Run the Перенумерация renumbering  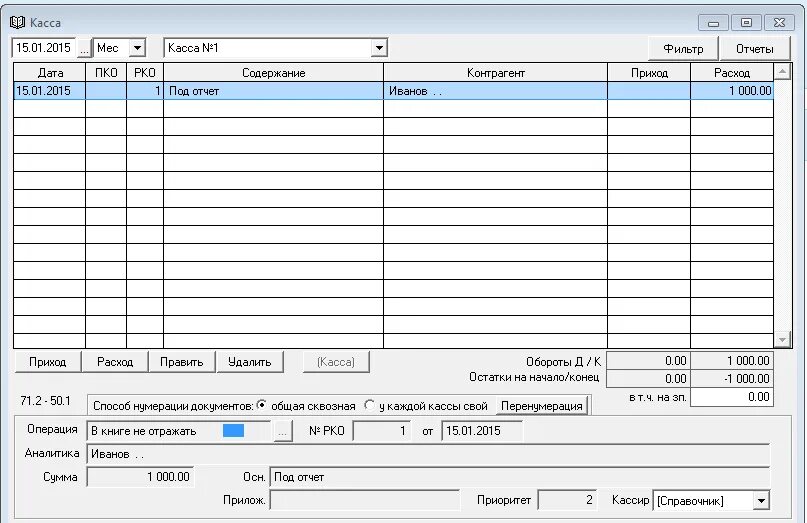pyautogui.click(x=541, y=406)
